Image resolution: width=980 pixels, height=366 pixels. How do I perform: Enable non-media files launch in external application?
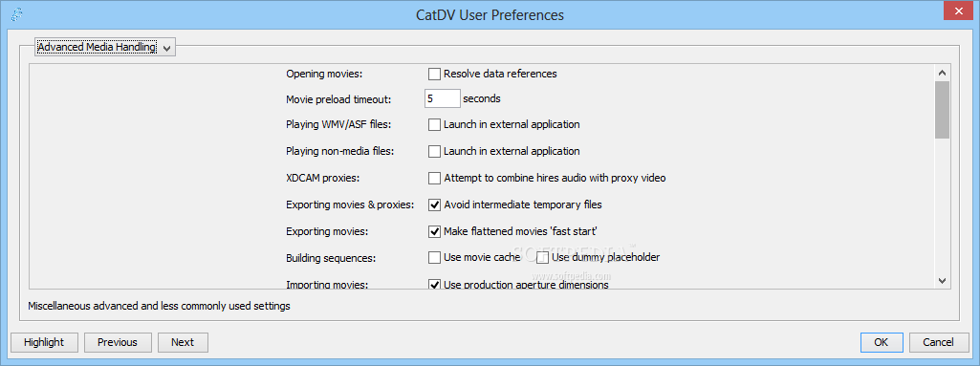click(x=434, y=151)
